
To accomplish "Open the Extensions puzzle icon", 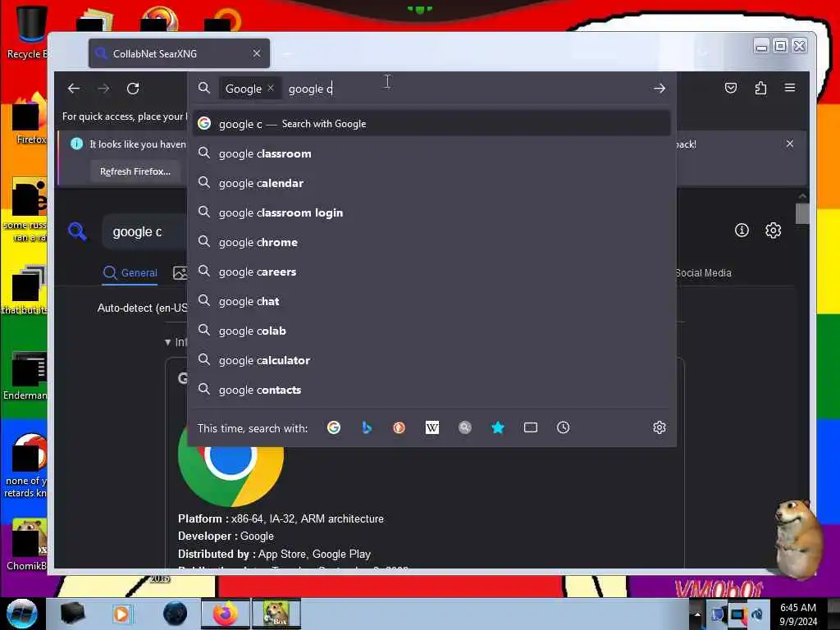I will coord(760,88).
